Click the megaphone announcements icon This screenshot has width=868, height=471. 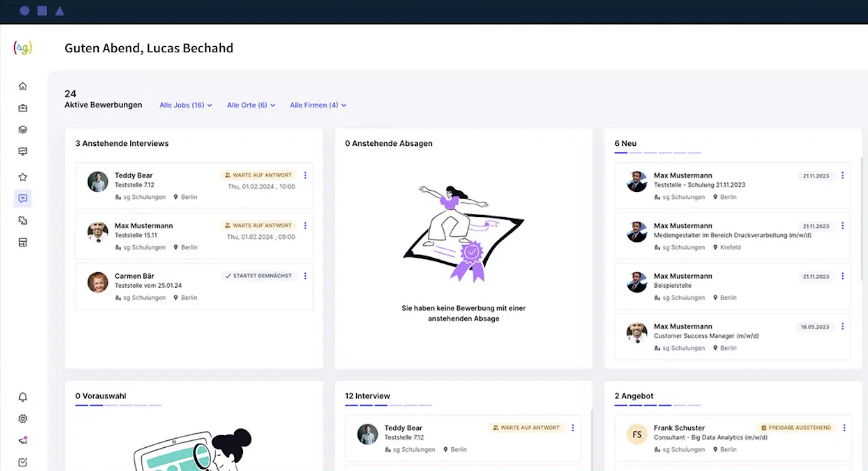click(x=23, y=440)
